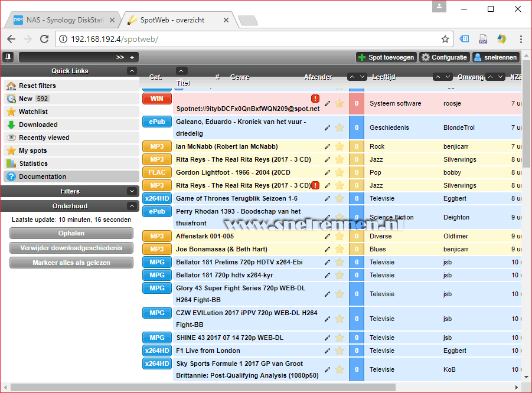Toggle watchlist star on the Game of Thrones row

click(x=340, y=199)
